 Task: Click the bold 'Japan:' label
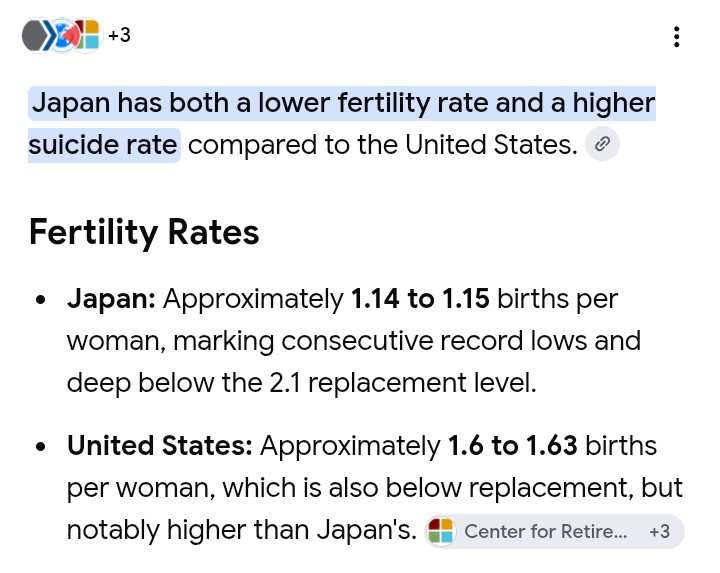(x=111, y=299)
